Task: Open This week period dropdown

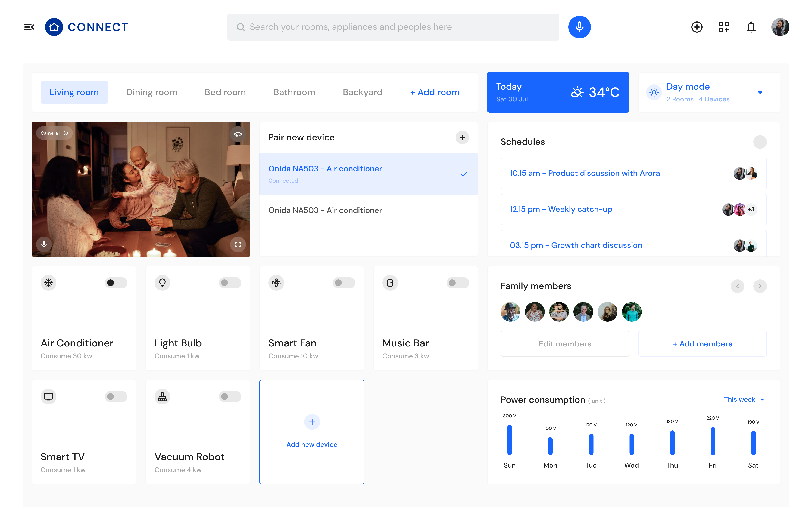Action: coord(744,399)
